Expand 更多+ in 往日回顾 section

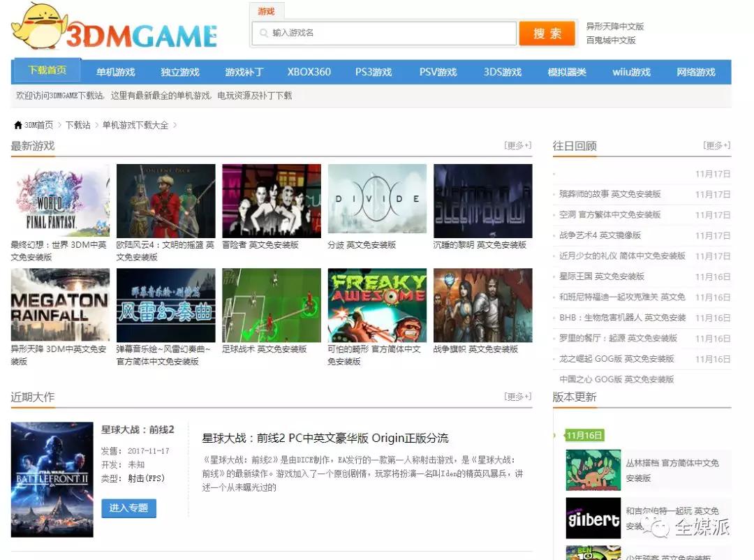(716, 145)
